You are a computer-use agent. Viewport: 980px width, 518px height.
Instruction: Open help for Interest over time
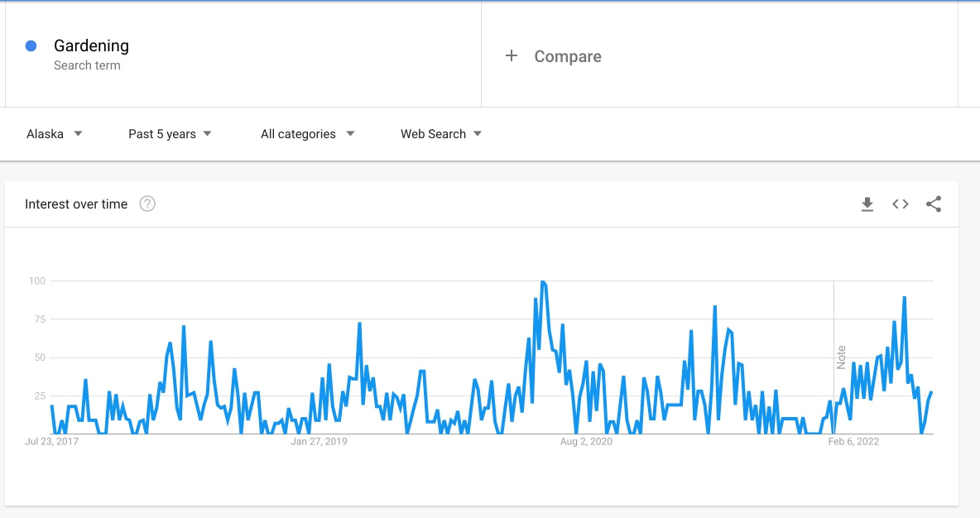point(147,204)
